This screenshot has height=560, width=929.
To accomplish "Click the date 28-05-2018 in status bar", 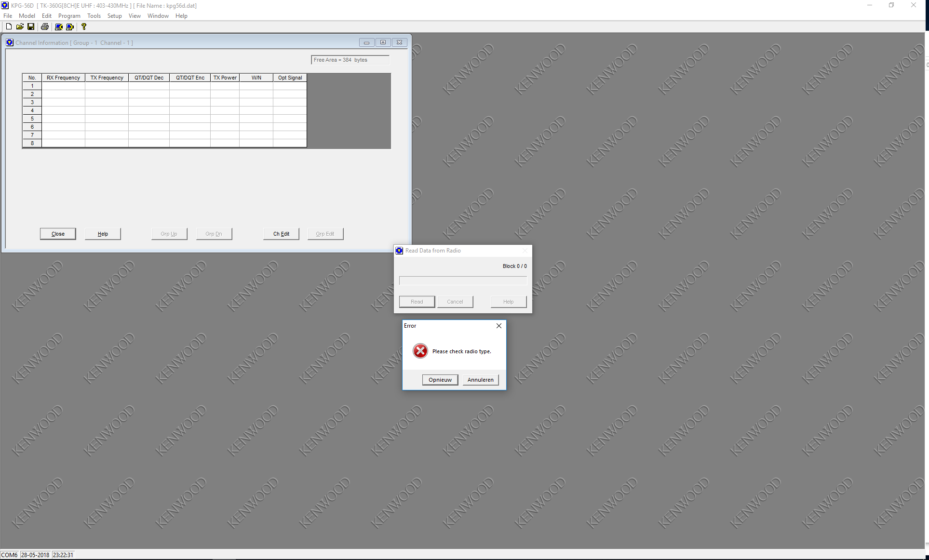I will pyautogui.click(x=35, y=555).
